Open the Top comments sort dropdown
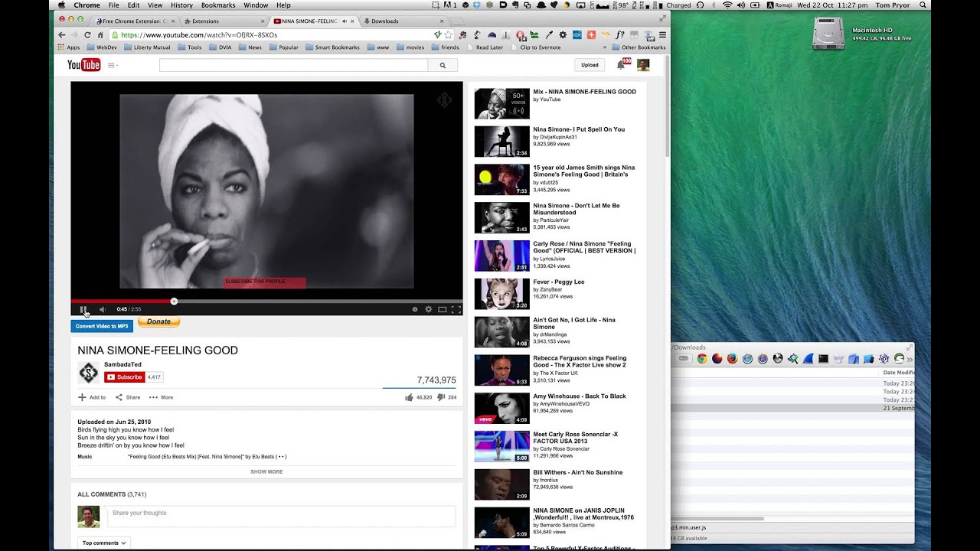The image size is (980, 551). point(104,543)
